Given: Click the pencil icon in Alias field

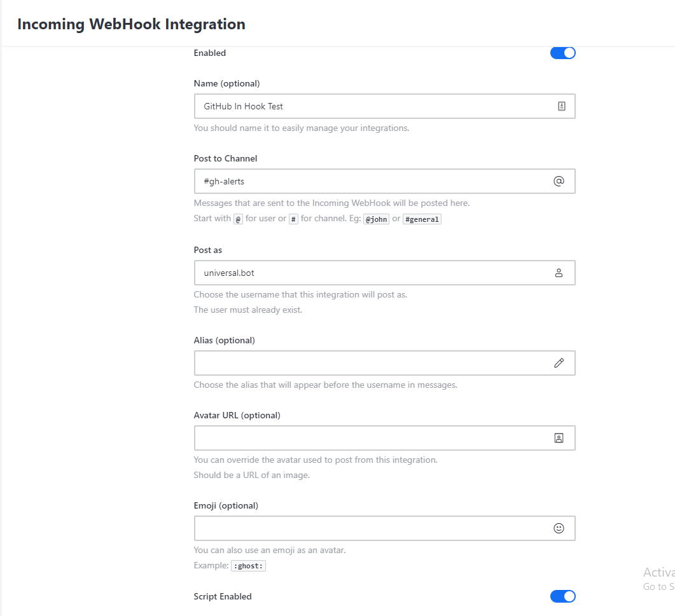Looking at the screenshot, I should pyautogui.click(x=559, y=363).
